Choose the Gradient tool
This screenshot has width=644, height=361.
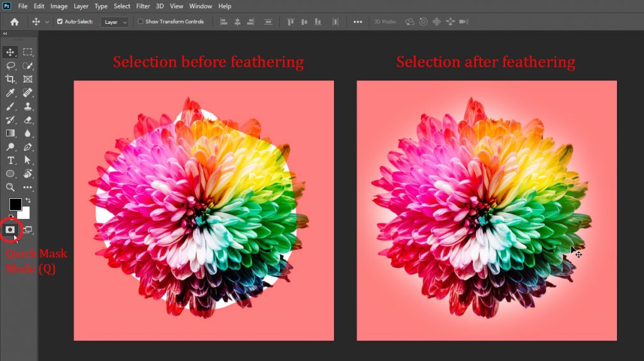click(x=11, y=133)
